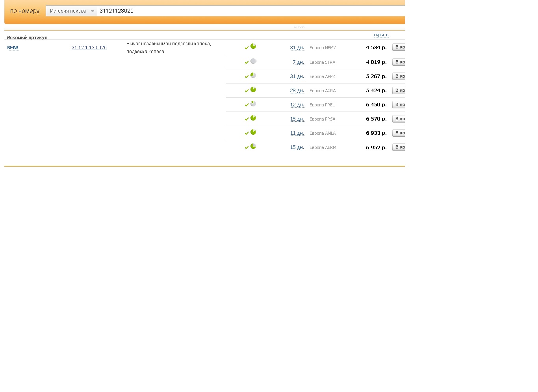Click green checkmark in AMLA row
The image size is (538, 392).
(247, 133)
